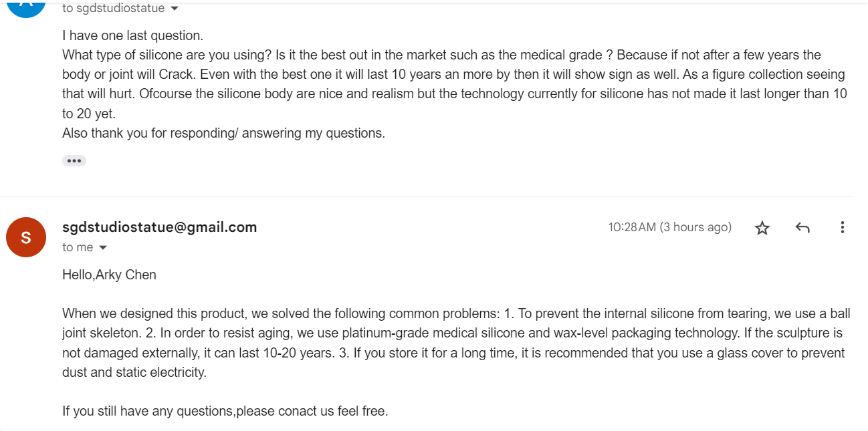Show trimmed content with the ellipsis button
The width and height of the screenshot is (868, 431).
74,160
